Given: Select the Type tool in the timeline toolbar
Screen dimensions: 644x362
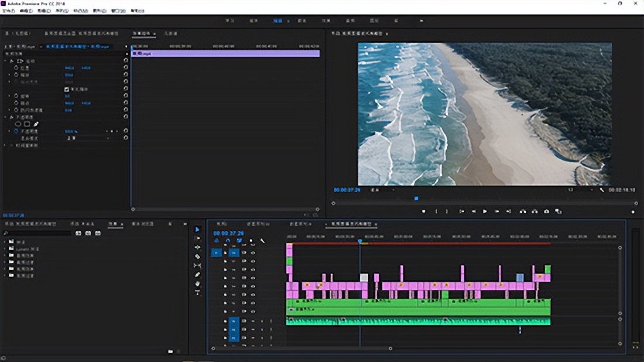Looking at the screenshot, I should (x=197, y=292).
